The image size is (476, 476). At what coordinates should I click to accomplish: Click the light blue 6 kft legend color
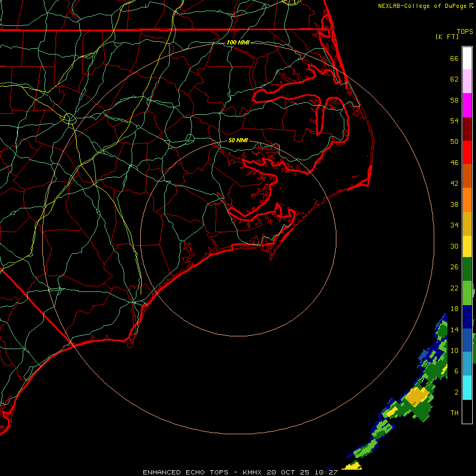[467, 364]
